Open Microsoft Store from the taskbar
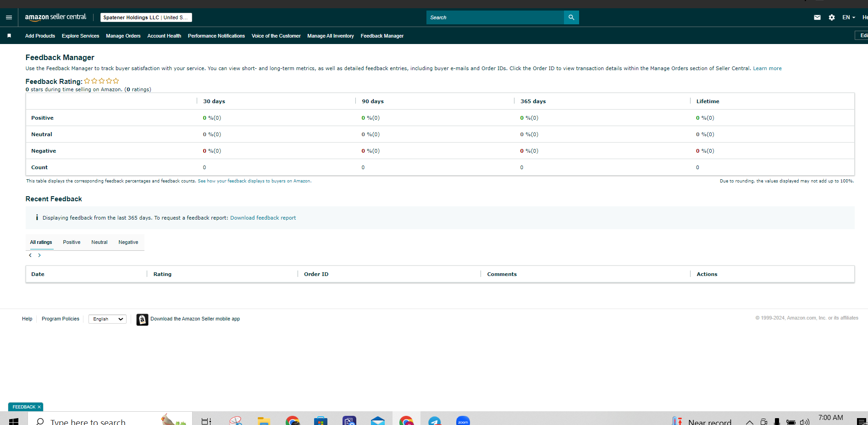 (321, 421)
